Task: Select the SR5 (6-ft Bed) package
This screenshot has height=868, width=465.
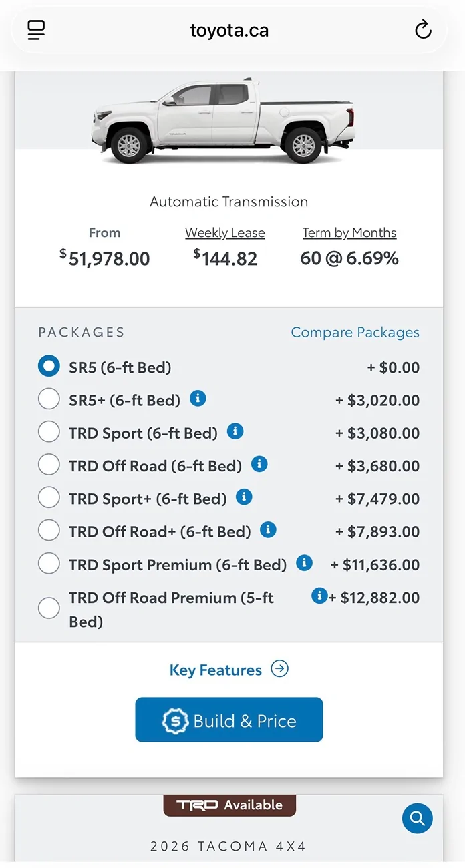Action: 49,367
